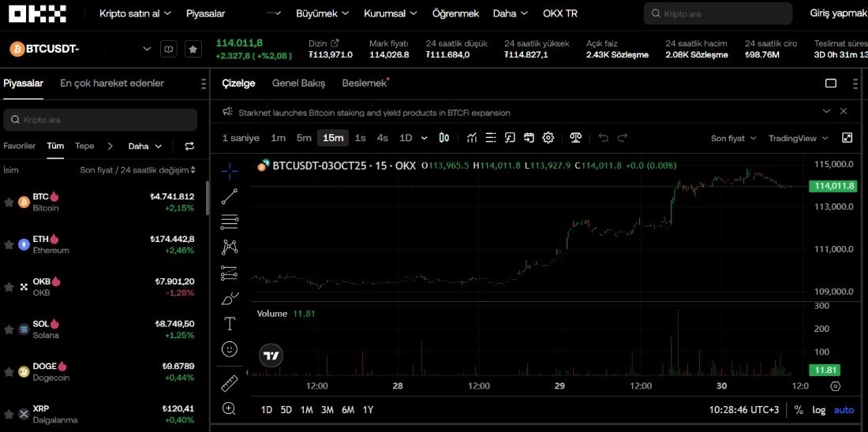Open the Son fiyat price type dropdown
Image resolution: width=868 pixels, height=432 pixels.
pyautogui.click(x=733, y=138)
